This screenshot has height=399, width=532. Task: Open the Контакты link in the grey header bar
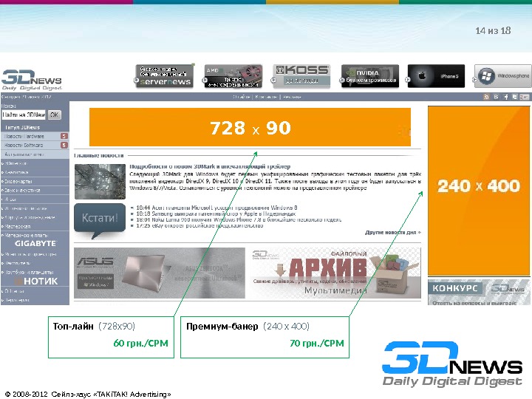[266, 97]
